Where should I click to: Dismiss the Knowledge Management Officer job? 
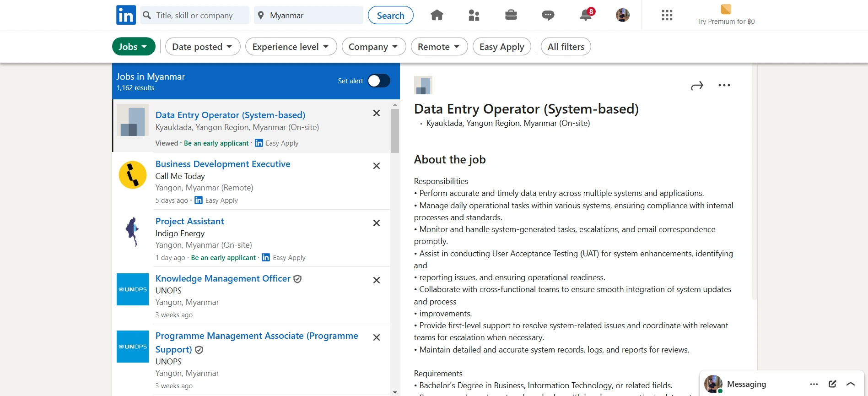pyautogui.click(x=377, y=280)
